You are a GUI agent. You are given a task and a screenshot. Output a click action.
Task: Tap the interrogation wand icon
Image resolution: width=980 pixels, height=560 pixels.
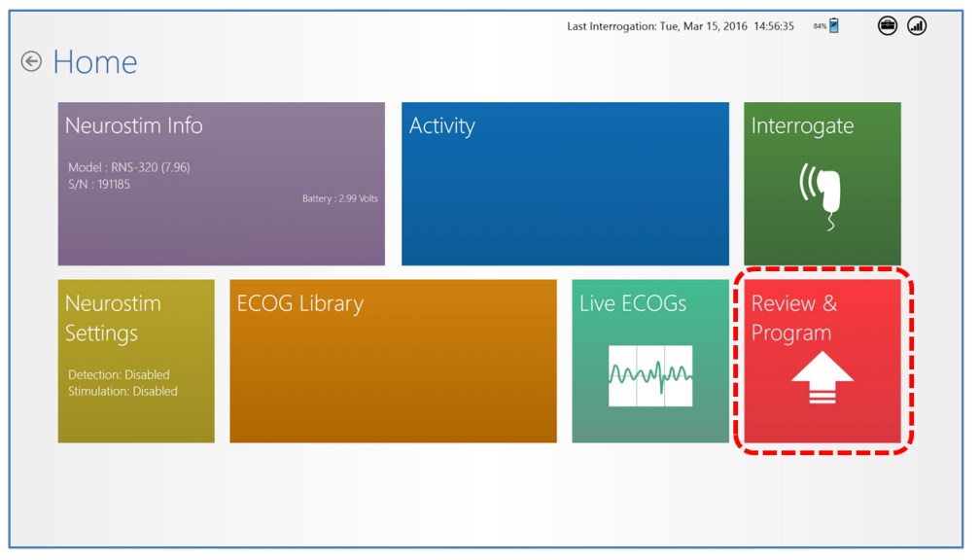coord(822,196)
